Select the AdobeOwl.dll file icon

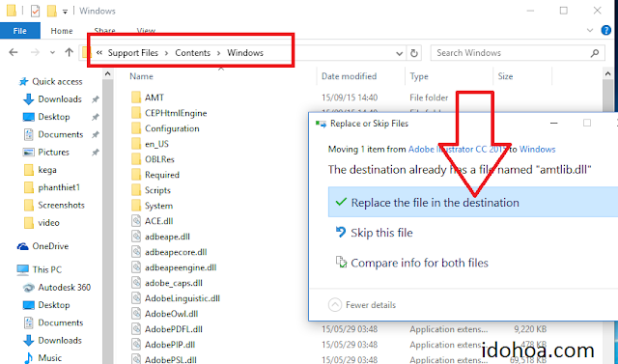(x=136, y=314)
